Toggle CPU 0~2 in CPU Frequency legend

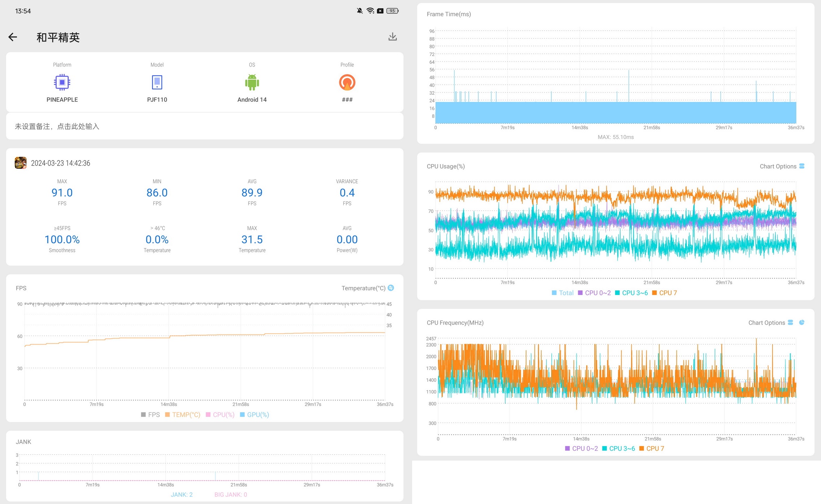tap(581, 448)
